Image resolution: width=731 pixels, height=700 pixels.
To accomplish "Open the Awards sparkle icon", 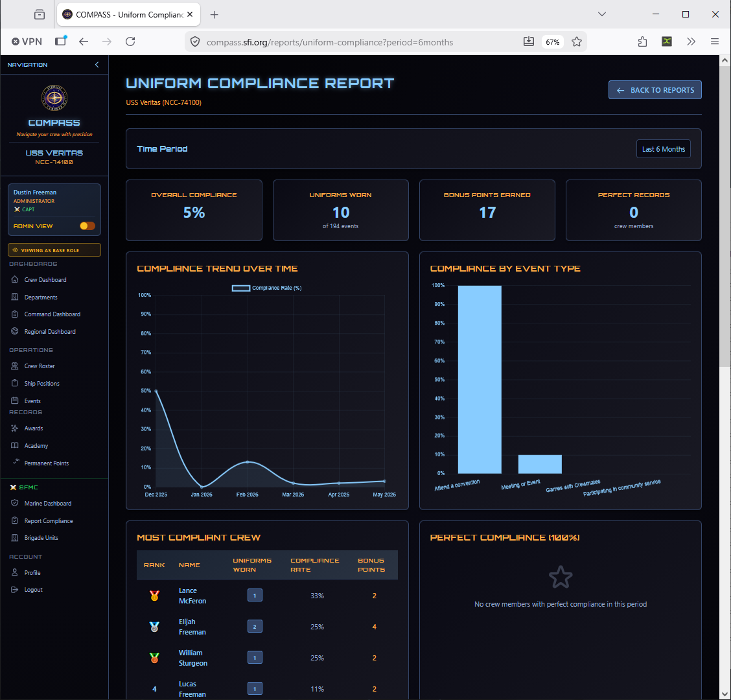I will 15,428.
